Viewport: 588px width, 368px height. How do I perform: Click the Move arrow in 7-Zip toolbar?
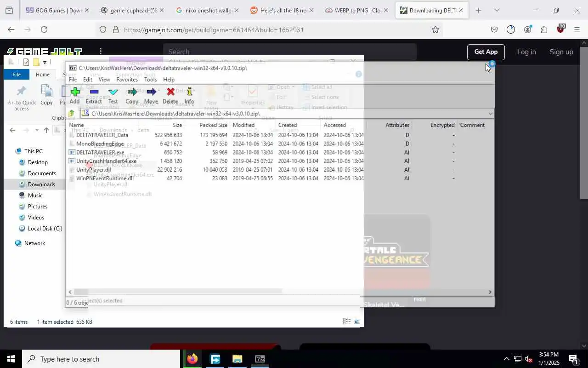coord(151,96)
